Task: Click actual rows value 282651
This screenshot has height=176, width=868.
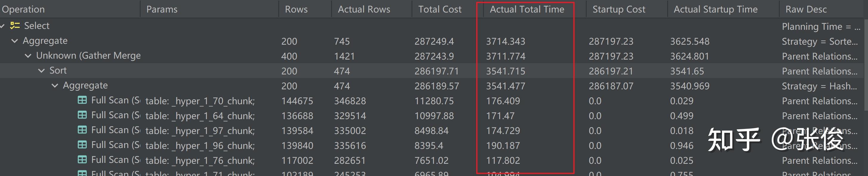Action: [350, 160]
